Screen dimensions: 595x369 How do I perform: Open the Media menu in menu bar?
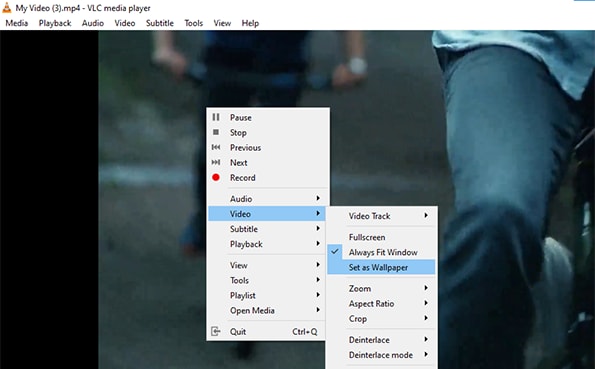pyautogui.click(x=17, y=23)
